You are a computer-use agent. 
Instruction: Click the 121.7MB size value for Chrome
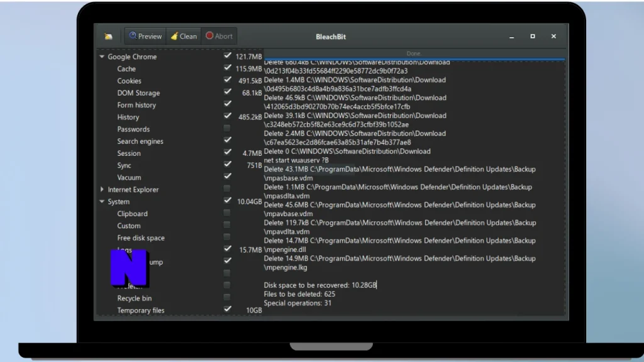coord(248,57)
